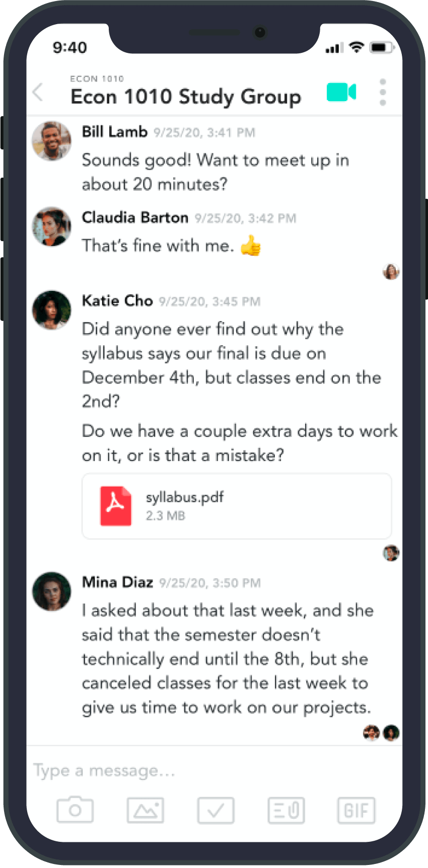Tap the read receipt avatar under Claudia's message
The width and height of the screenshot is (428, 868).
point(391,272)
